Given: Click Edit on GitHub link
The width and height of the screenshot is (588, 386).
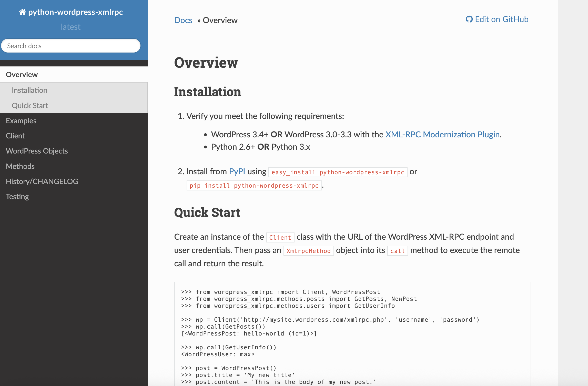Looking at the screenshot, I should click(x=497, y=19).
